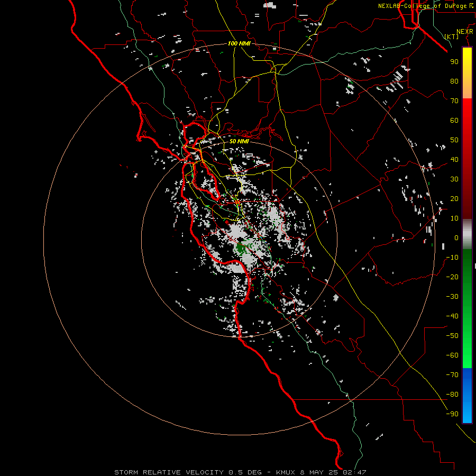The image size is (476, 476).
Task: Click the "100 NMI" range ring label
Action: point(239,43)
